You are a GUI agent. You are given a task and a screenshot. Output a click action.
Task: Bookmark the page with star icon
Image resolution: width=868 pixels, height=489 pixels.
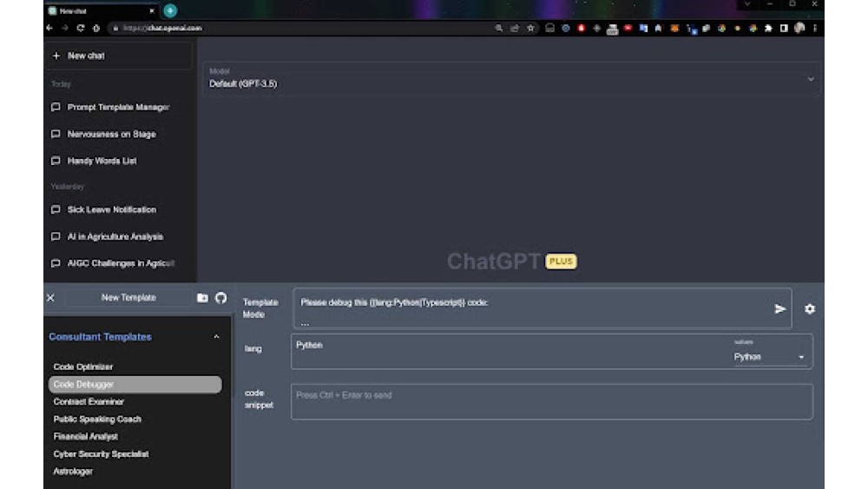tap(531, 28)
